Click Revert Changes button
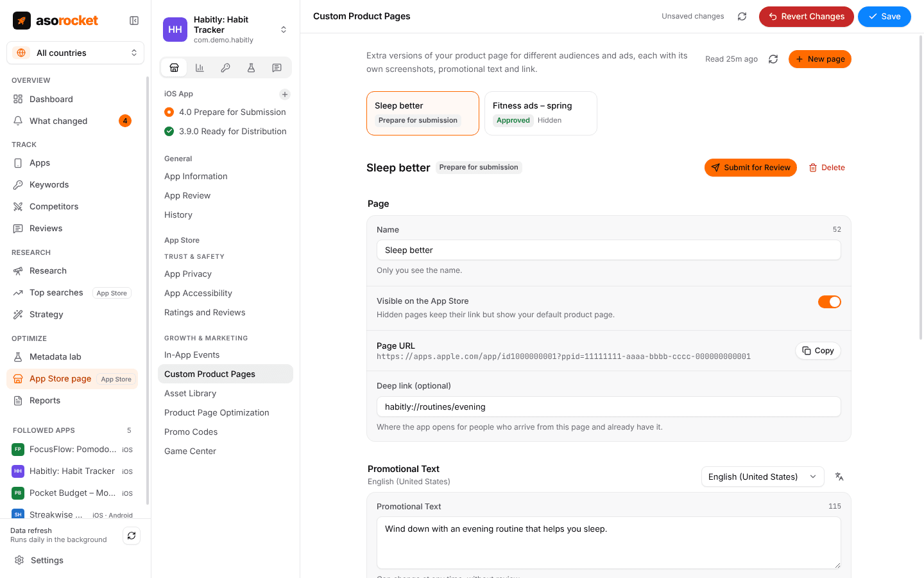924x578 pixels. [806, 17]
